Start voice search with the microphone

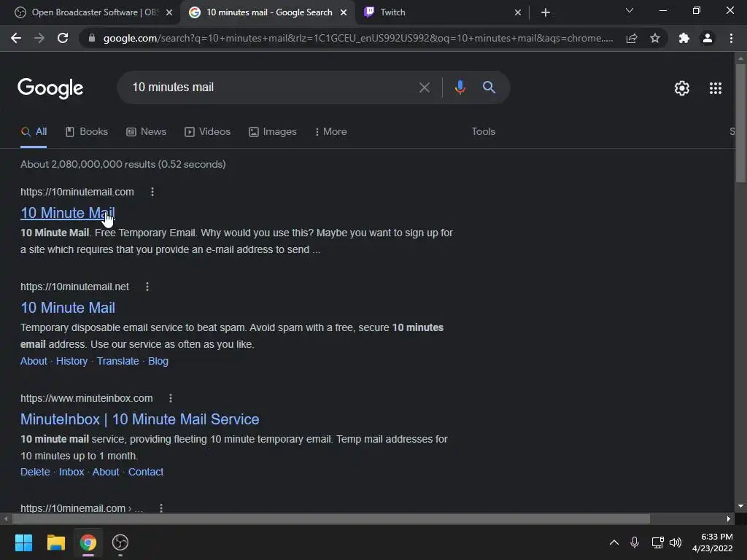point(460,87)
